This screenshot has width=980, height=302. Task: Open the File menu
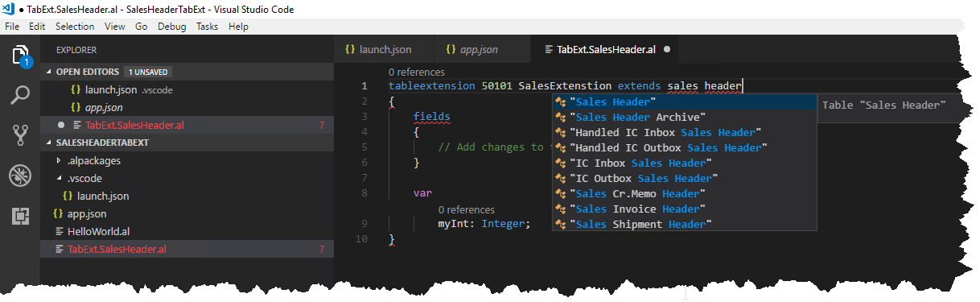[12, 27]
